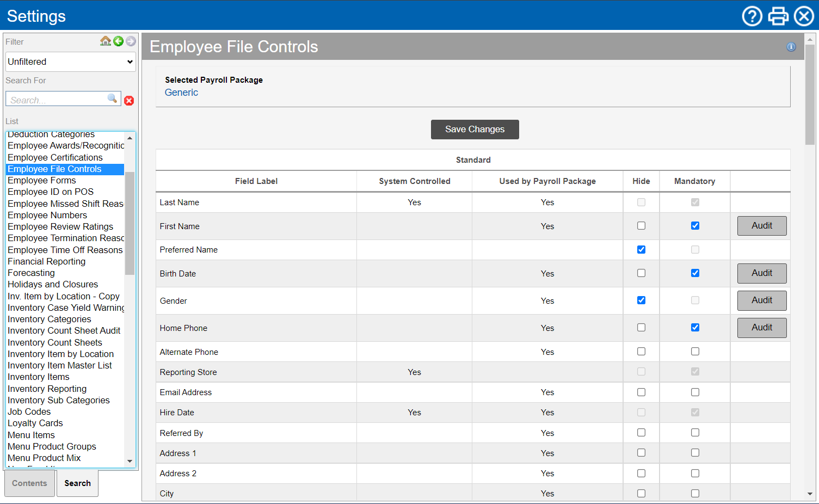Uncheck Hide for Preferred Name
819x504 pixels.
(641, 250)
